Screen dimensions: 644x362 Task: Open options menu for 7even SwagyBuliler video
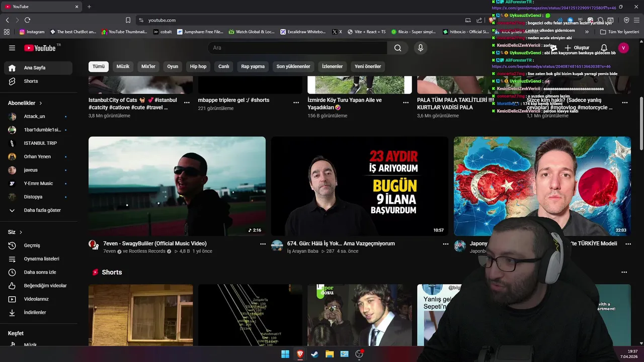tap(263, 244)
